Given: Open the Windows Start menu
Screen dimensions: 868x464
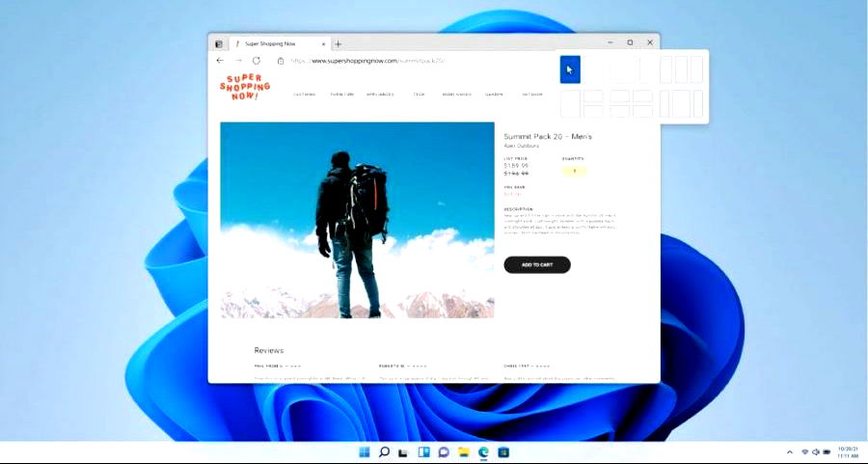Looking at the screenshot, I should (365, 452).
